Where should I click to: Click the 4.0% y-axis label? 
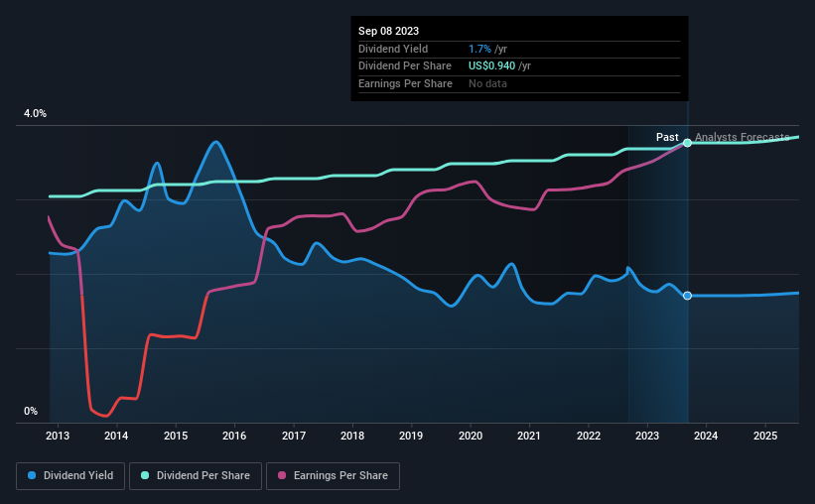(x=35, y=113)
